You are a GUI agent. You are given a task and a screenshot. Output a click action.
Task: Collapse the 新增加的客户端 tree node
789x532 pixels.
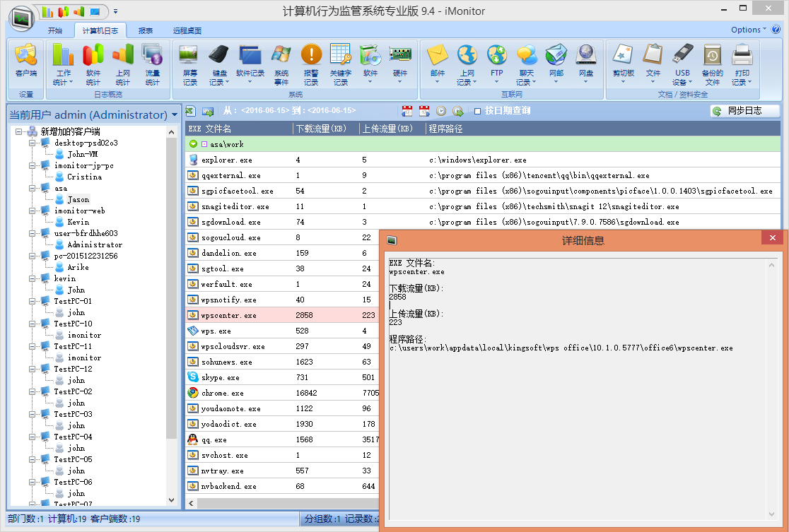pos(18,131)
